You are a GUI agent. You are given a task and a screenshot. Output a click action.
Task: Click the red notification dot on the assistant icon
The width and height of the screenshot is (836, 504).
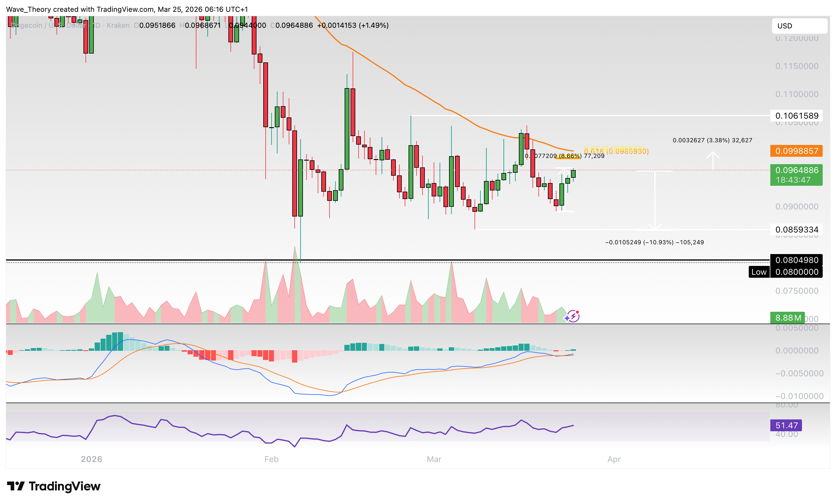click(578, 312)
